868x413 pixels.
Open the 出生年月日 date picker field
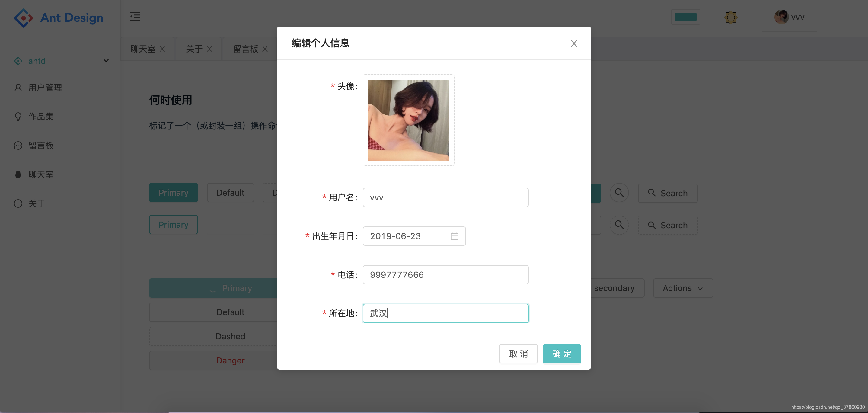click(x=414, y=236)
